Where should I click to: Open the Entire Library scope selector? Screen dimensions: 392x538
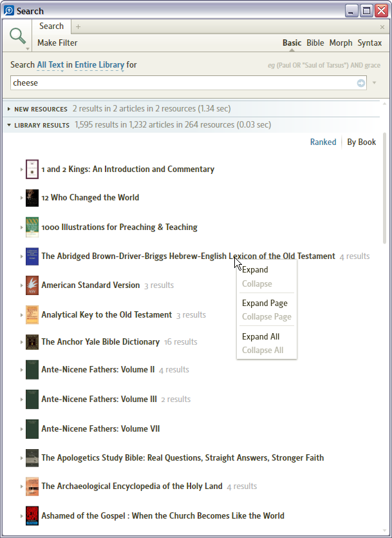[x=99, y=65]
